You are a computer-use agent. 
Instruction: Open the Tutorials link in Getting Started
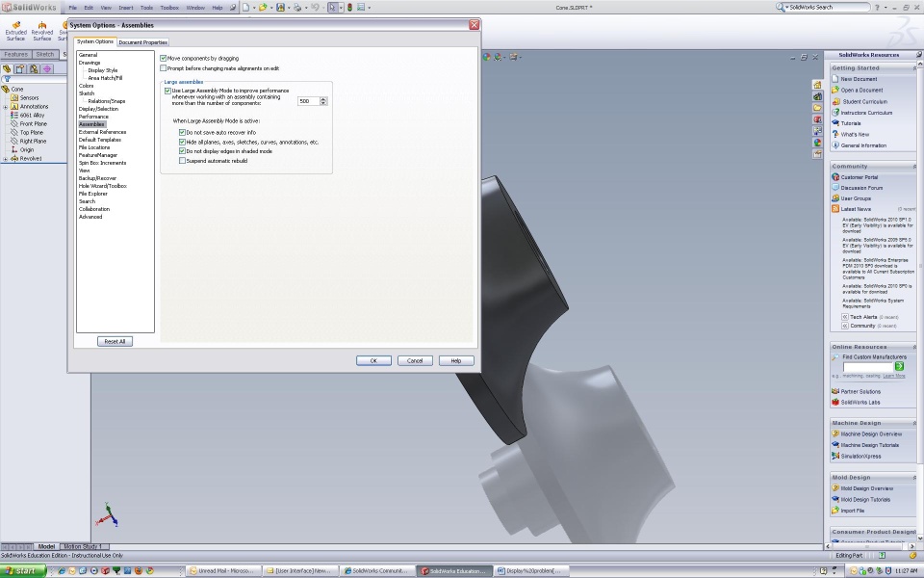tap(850, 123)
